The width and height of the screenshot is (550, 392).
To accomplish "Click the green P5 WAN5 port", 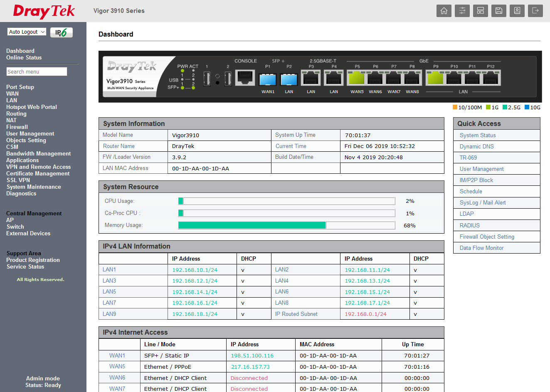I will click(x=356, y=78).
